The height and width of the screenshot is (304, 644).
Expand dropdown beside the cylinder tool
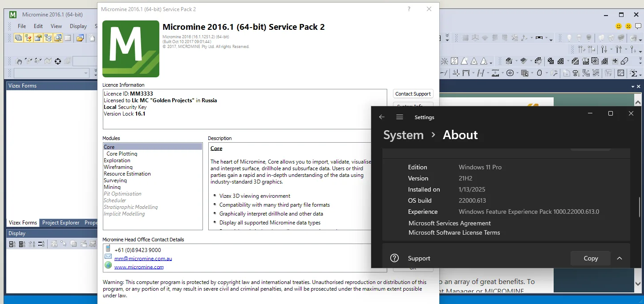coord(547,73)
